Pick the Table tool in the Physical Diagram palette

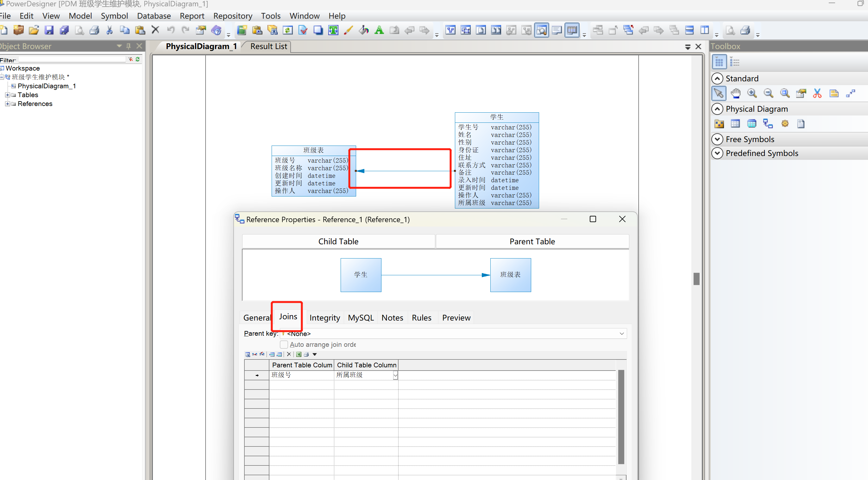[x=735, y=124]
